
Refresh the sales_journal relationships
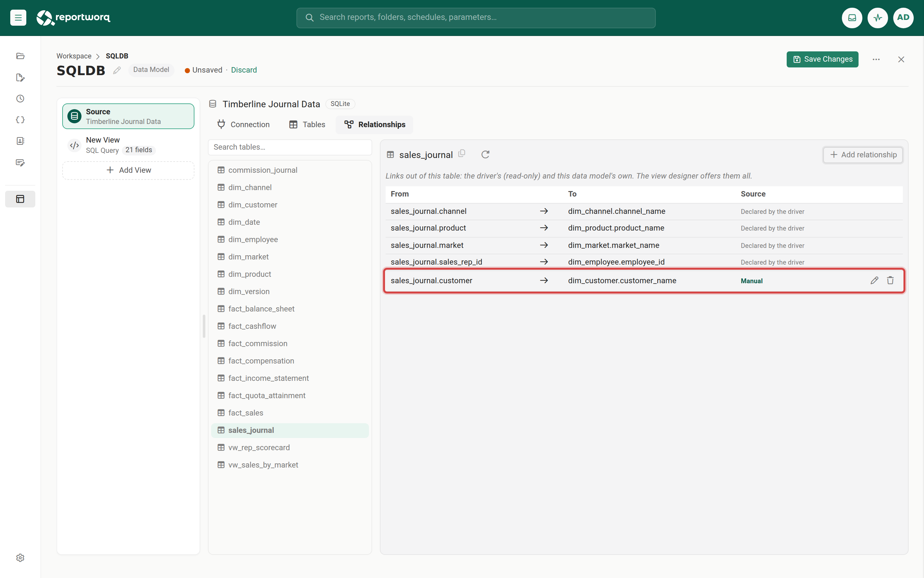[x=485, y=154]
